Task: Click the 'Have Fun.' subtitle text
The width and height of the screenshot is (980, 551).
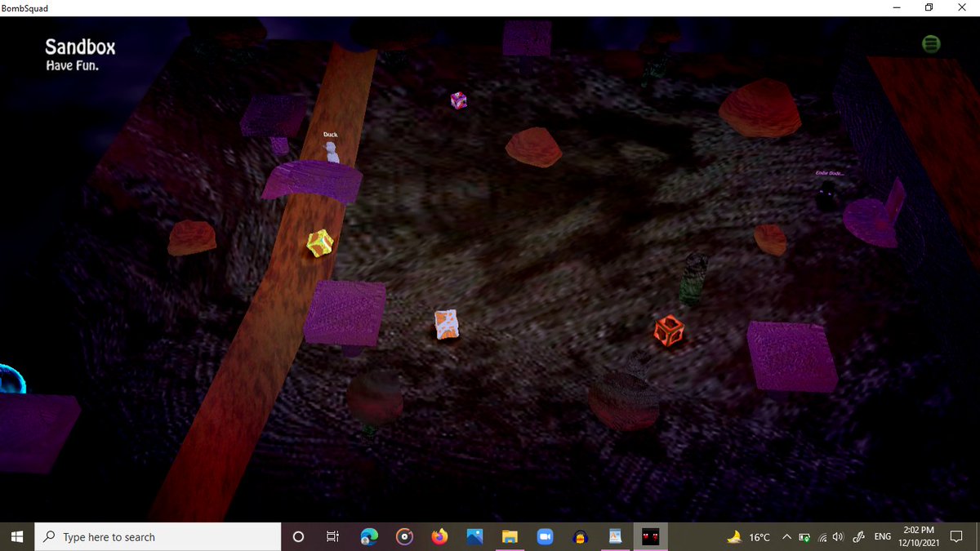Action: point(73,65)
